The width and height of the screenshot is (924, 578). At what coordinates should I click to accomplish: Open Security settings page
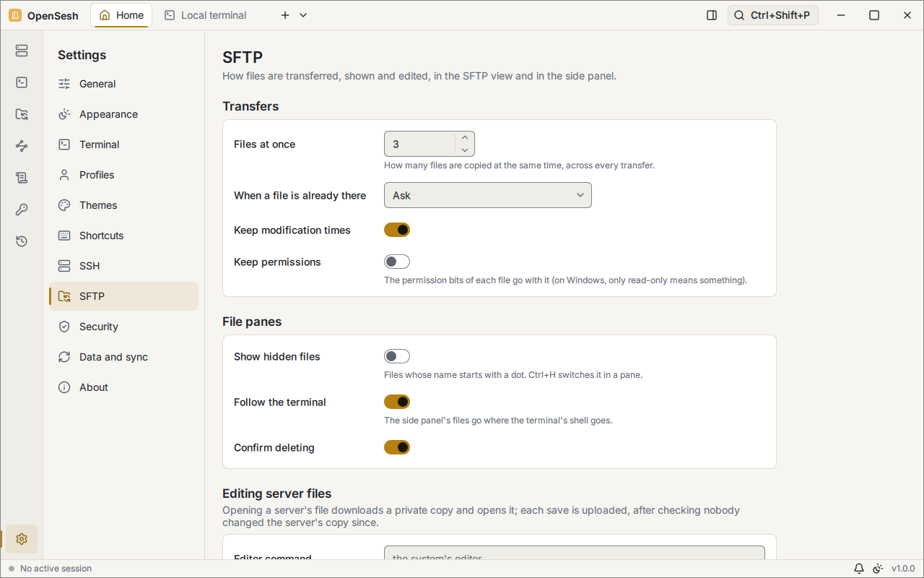coord(123,327)
